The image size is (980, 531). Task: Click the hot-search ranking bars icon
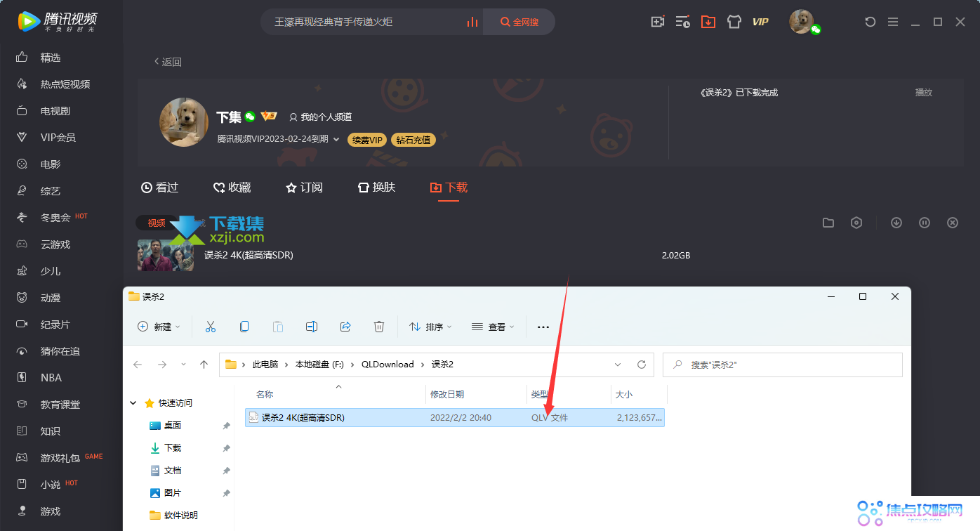(x=472, y=22)
